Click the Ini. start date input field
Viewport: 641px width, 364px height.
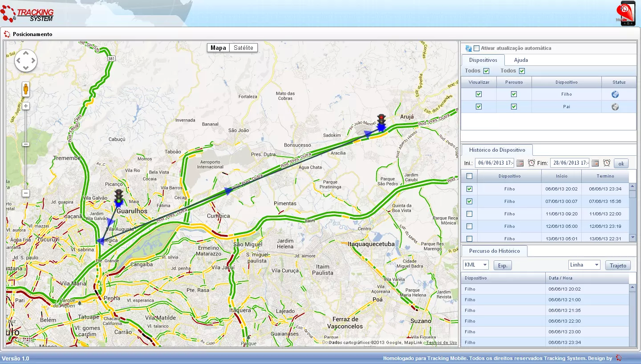pos(495,163)
